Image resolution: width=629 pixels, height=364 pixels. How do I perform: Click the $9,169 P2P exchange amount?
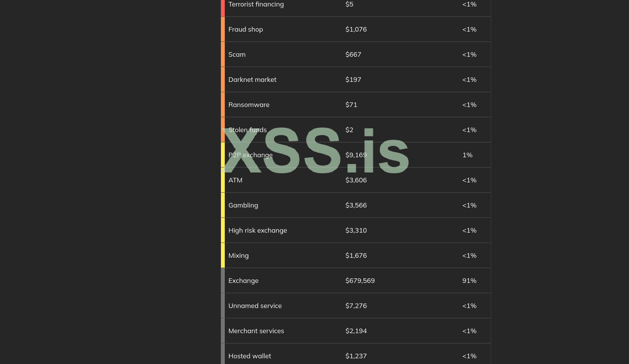point(356,155)
